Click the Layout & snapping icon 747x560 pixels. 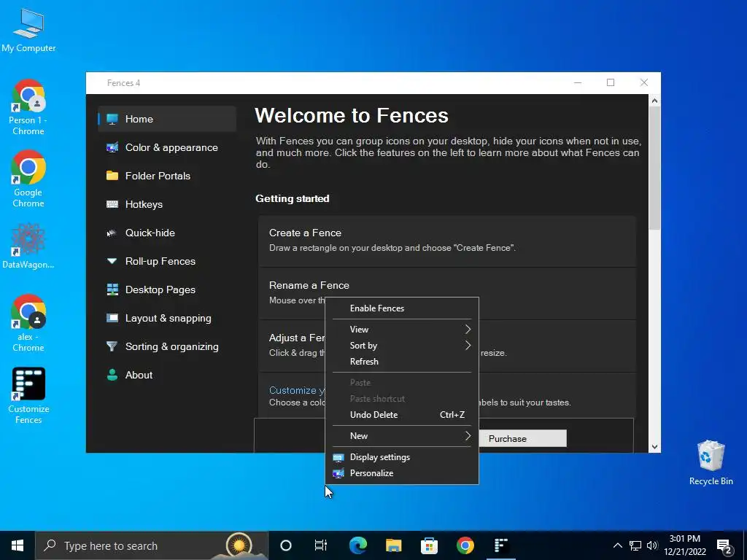click(x=112, y=318)
